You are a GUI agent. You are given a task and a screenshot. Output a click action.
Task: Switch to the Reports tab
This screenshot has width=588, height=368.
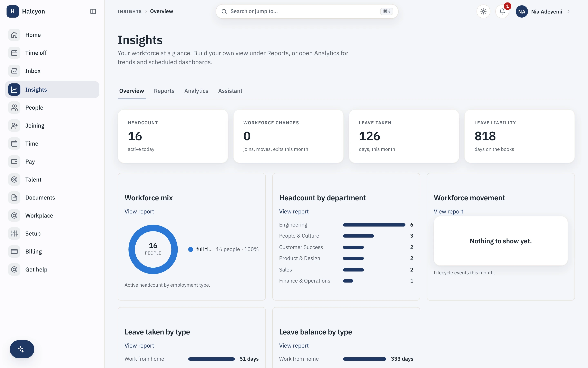coord(164,91)
